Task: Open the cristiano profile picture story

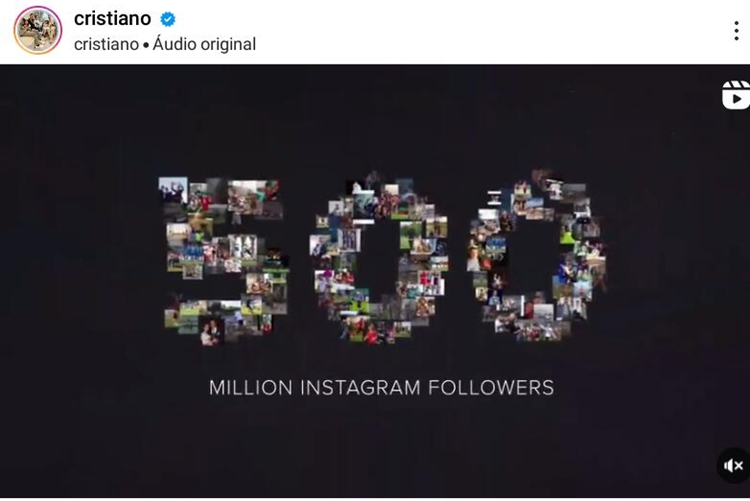Action: point(38,30)
